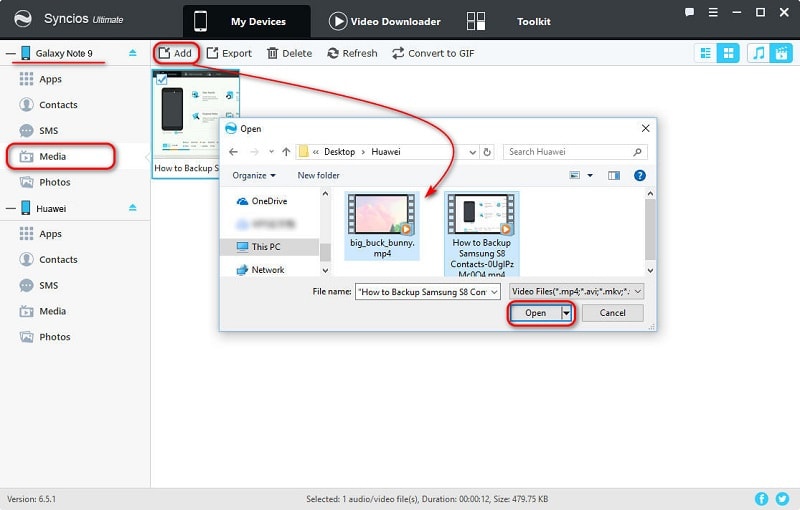The image size is (800, 510).
Task: Open Apps under Huawei device
Action: click(41, 234)
